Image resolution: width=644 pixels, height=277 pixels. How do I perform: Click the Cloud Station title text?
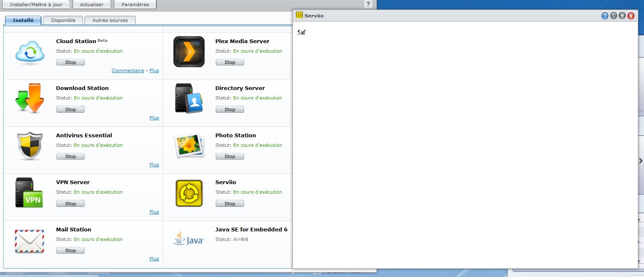(76, 41)
